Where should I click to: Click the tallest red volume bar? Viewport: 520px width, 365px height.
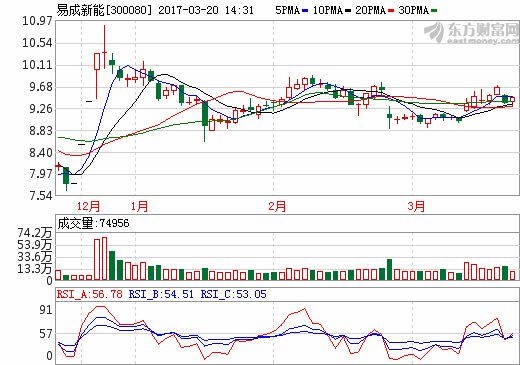point(104,259)
